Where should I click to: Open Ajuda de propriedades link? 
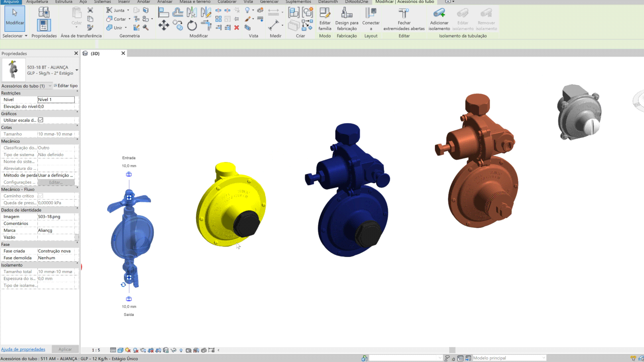pos(23,349)
